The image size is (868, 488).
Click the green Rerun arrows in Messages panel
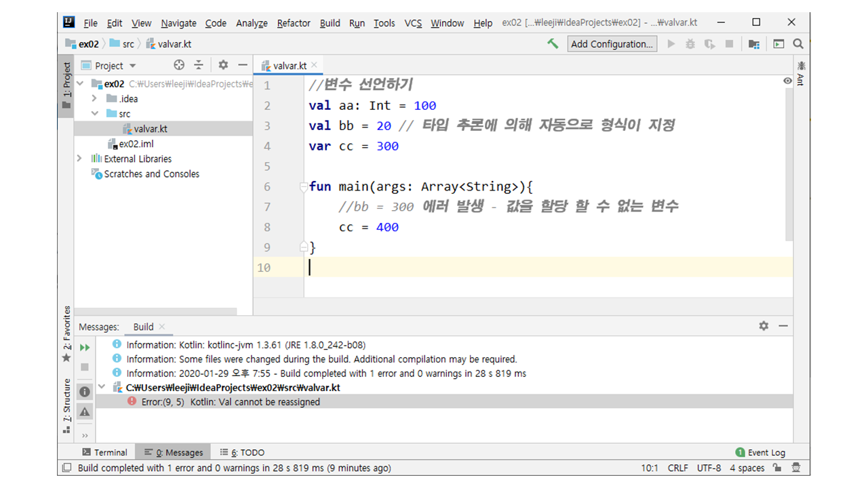tap(85, 348)
